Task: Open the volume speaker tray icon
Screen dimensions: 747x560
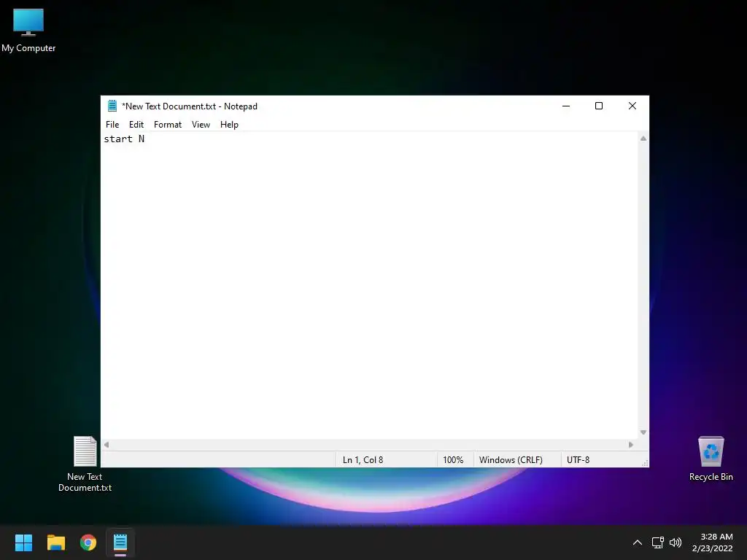Action: click(676, 542)
